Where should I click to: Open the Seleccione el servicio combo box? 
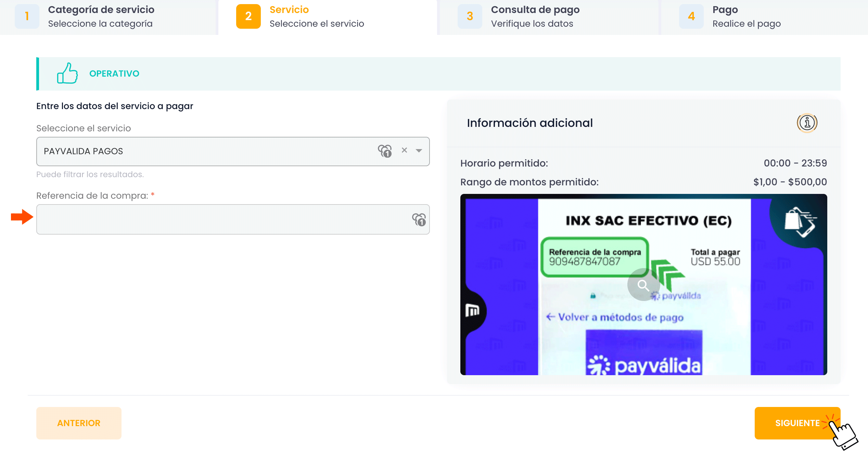click(233, 152)
